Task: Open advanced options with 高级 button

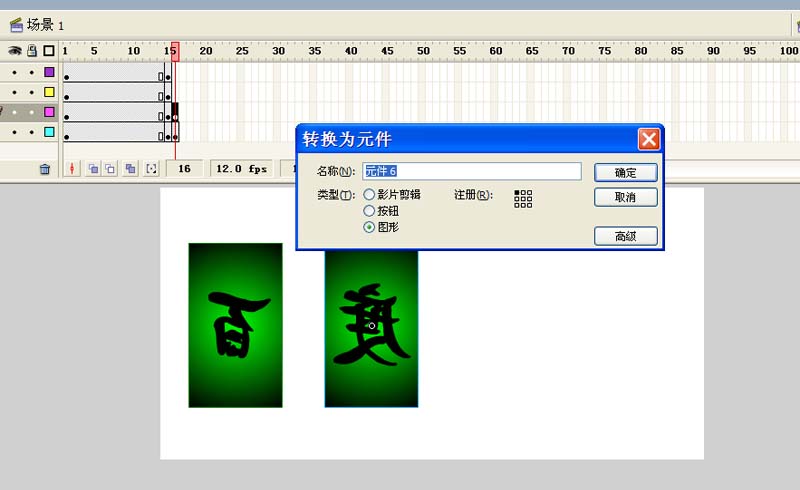Action: coord(626,236)
